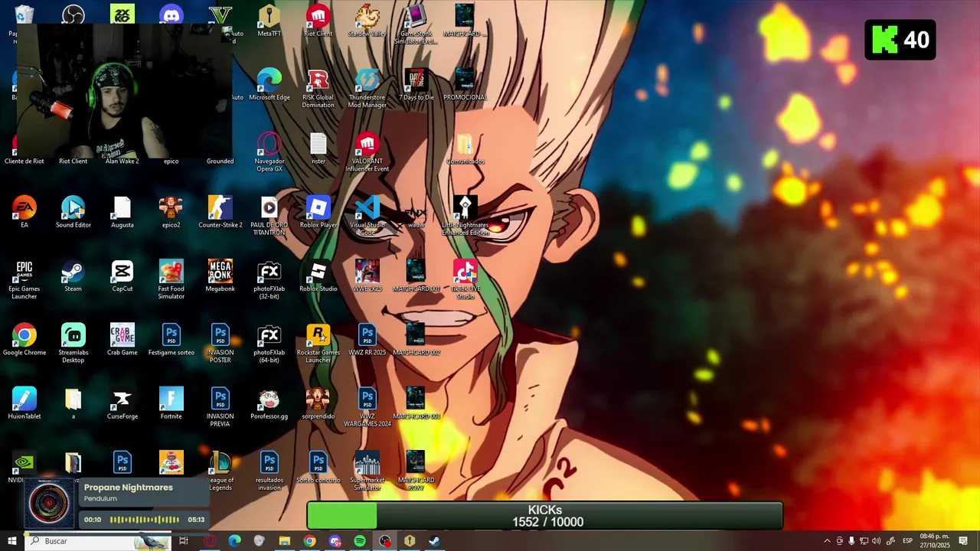The height and width of the screenshot is (551, 980).
Task: Open the volume control in system tray
Action: pos(876,541)
